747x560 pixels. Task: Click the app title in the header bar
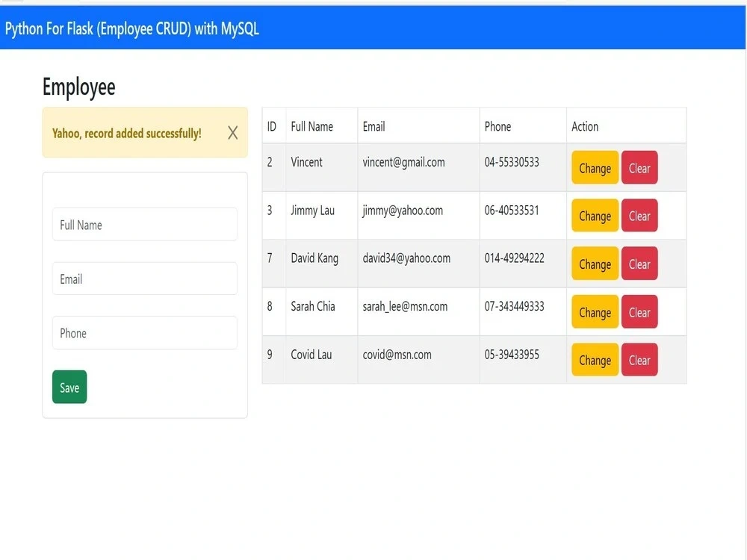(x=131, y=28)
